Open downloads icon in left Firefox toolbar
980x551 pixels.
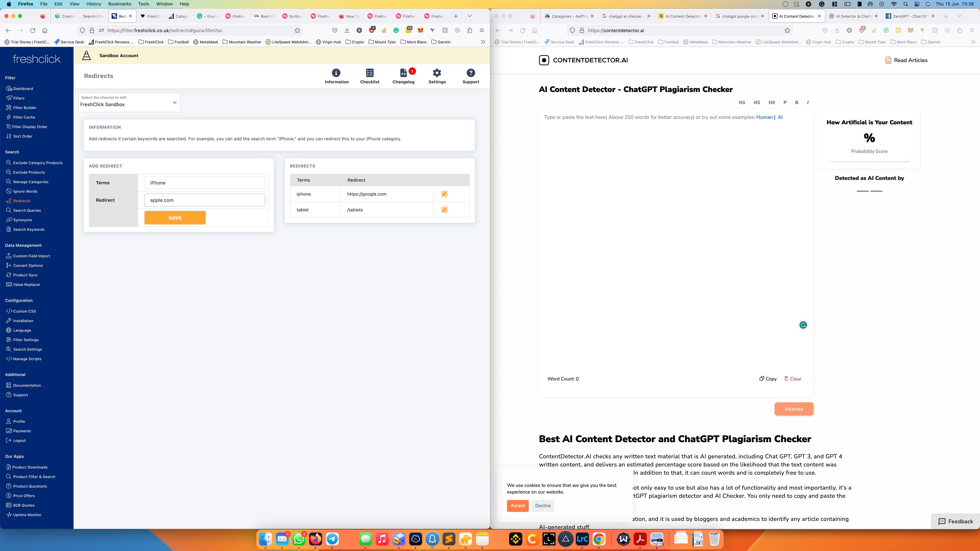347,30
